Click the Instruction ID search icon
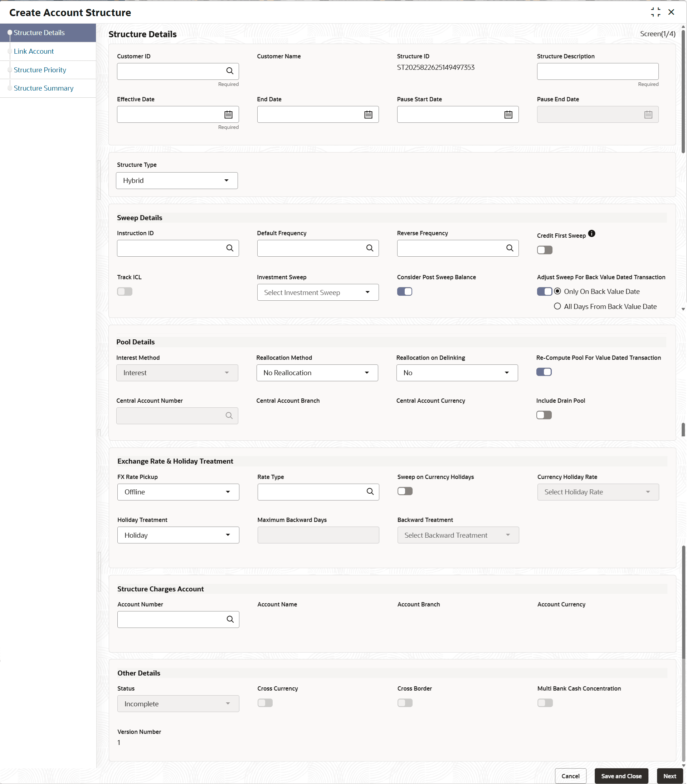Screen dimensions: 687x784 (230, 248)
